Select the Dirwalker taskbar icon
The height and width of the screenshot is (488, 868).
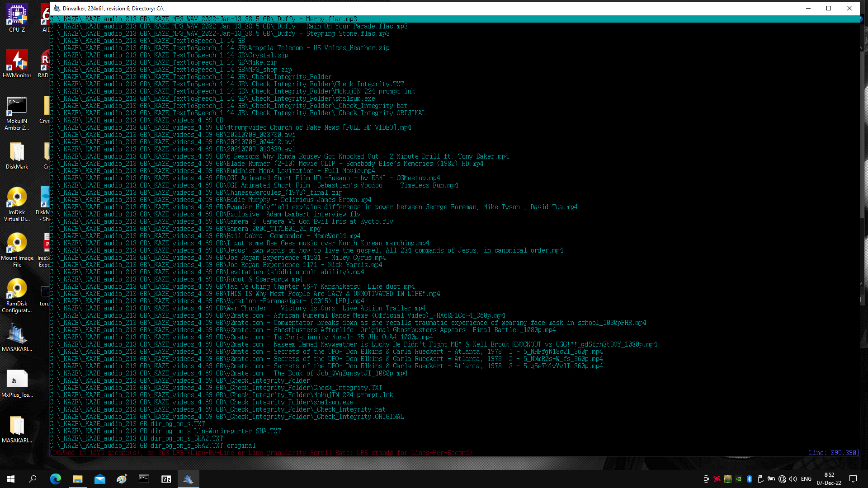188,479
